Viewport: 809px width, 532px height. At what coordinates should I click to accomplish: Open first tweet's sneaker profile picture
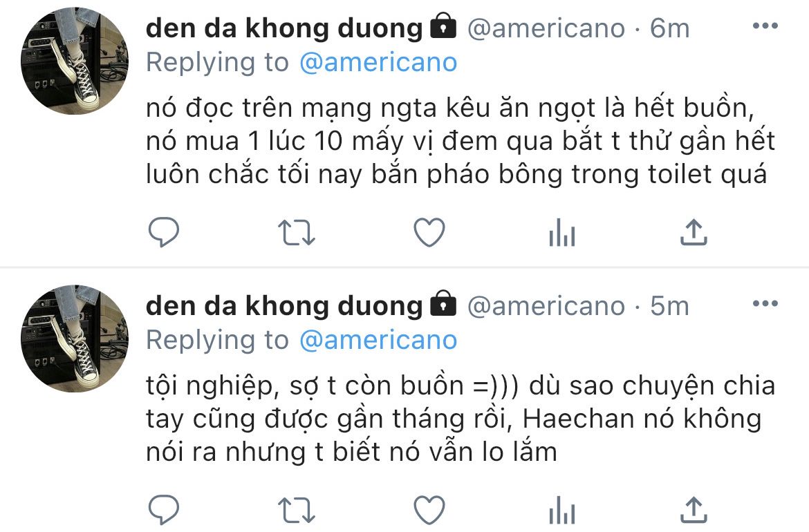click(x=75, y=60)
